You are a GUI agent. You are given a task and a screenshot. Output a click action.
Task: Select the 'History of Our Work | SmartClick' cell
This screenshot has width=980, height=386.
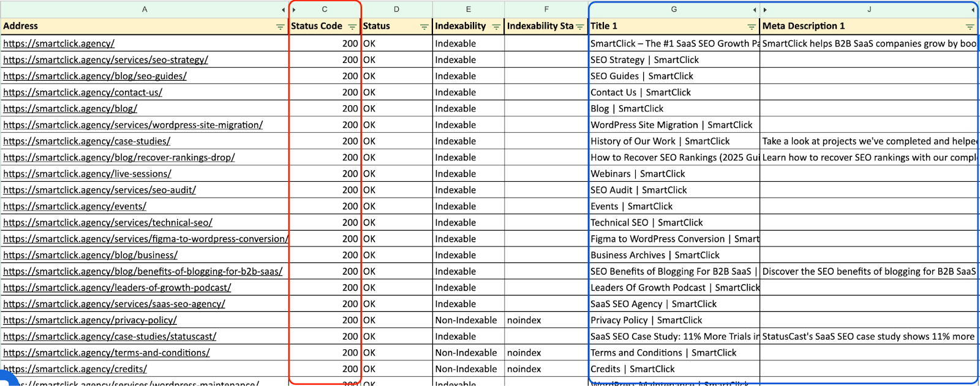[x=674, y=141]
